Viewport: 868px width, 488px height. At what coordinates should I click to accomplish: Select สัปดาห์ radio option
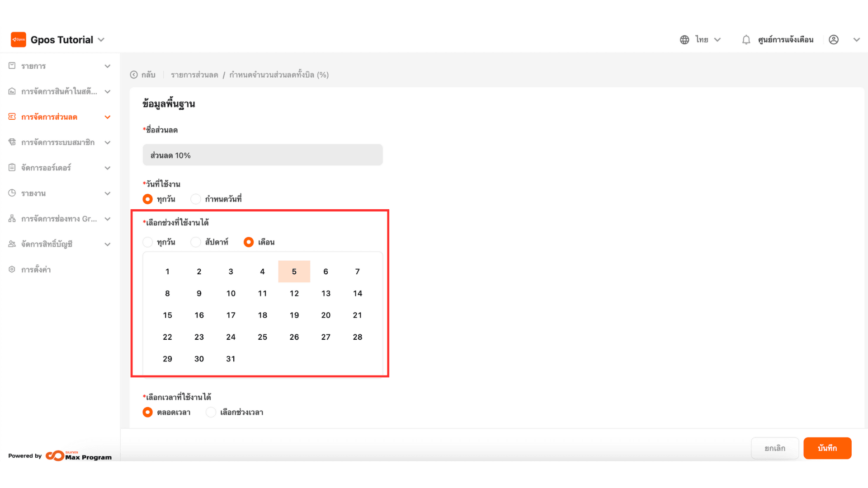point(196,242)
